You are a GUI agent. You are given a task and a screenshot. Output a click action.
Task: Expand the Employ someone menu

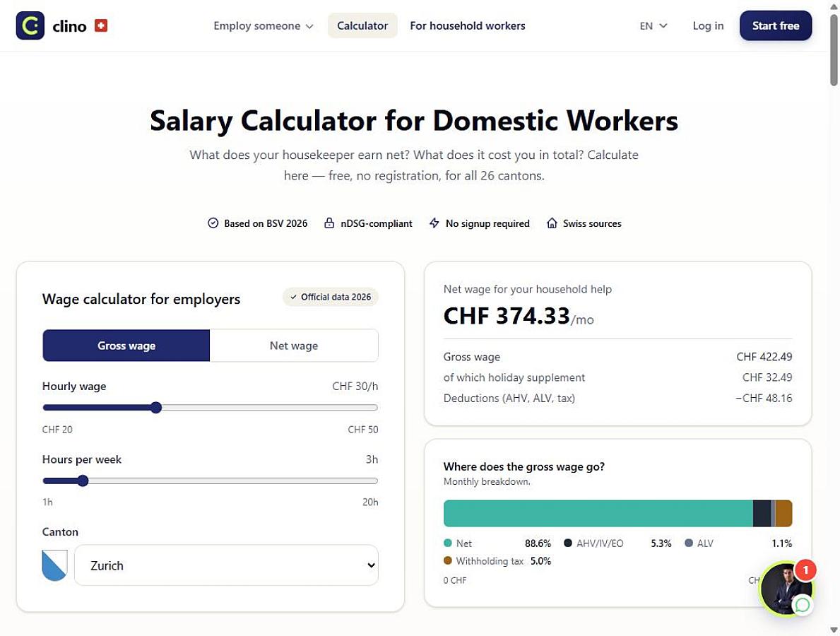[263, 25]
